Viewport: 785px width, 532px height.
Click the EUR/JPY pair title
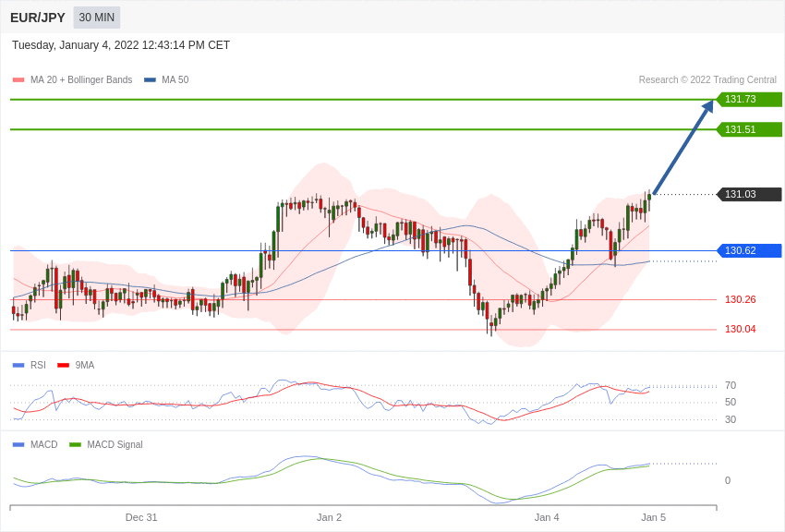point(38,18)
